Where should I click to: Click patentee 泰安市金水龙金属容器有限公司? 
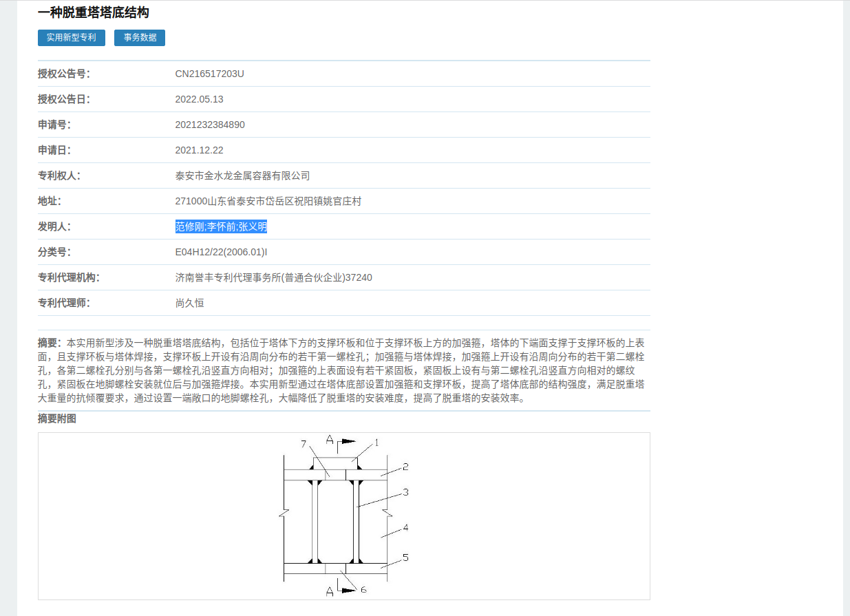pos(242,176)
